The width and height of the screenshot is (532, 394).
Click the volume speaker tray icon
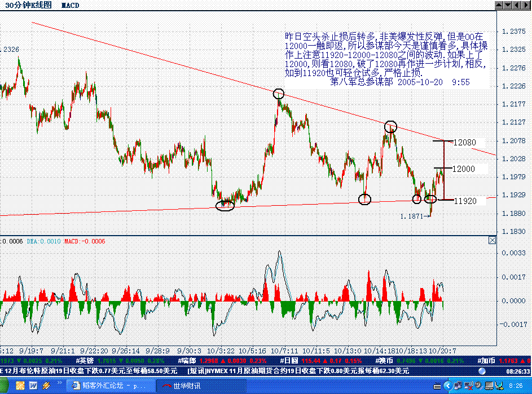pyautogui.click(x=478, y=386)
